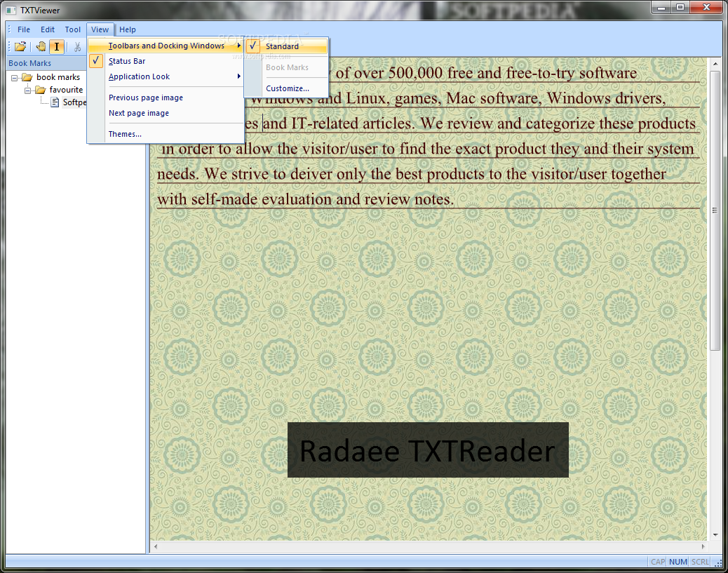Select the text cursor (I-beam) tool

[57, 46]
